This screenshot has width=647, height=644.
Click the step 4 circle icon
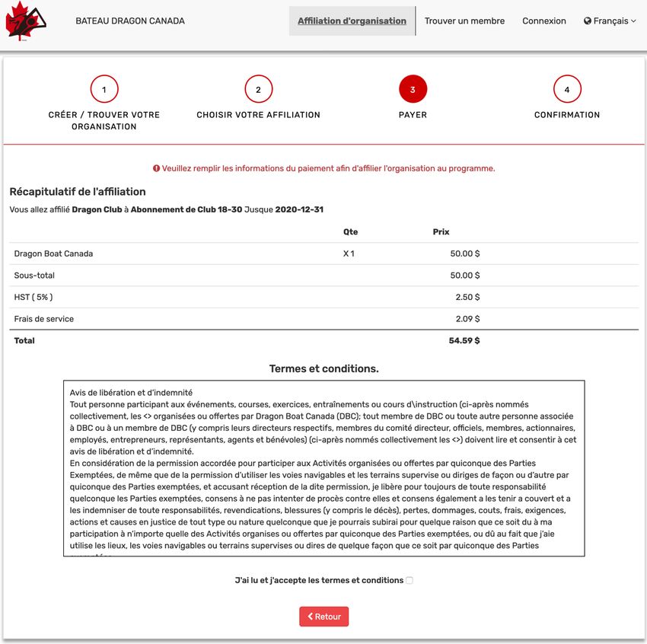(x=567, y=89)
